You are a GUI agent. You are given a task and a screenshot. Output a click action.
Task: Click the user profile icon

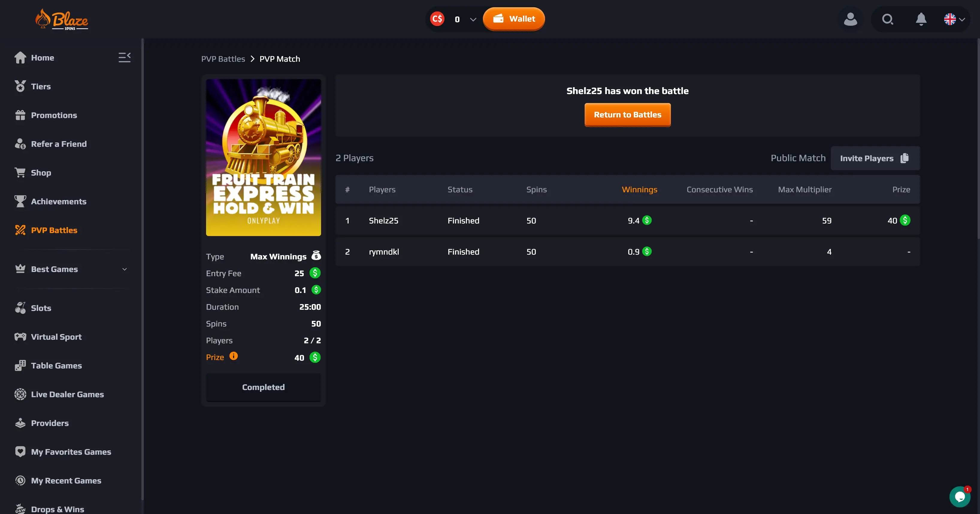click(850, 19)
